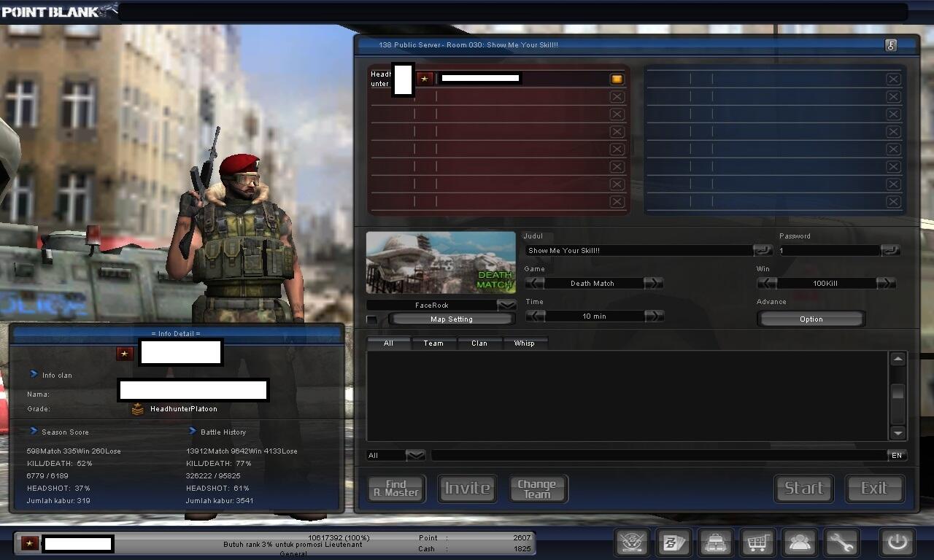This screenshot has height=560, width=934.
Task: Click the chat scrollbar down arrow
Action: pos(898,433)
